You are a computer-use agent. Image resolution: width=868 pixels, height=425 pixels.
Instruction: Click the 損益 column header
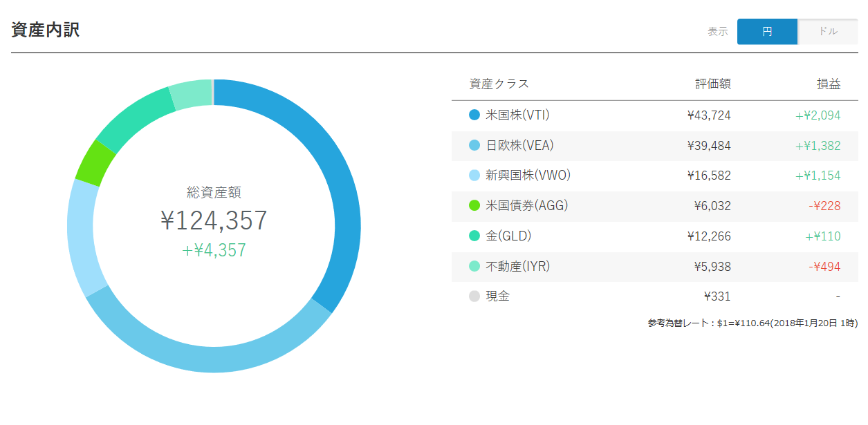(829, 84)
